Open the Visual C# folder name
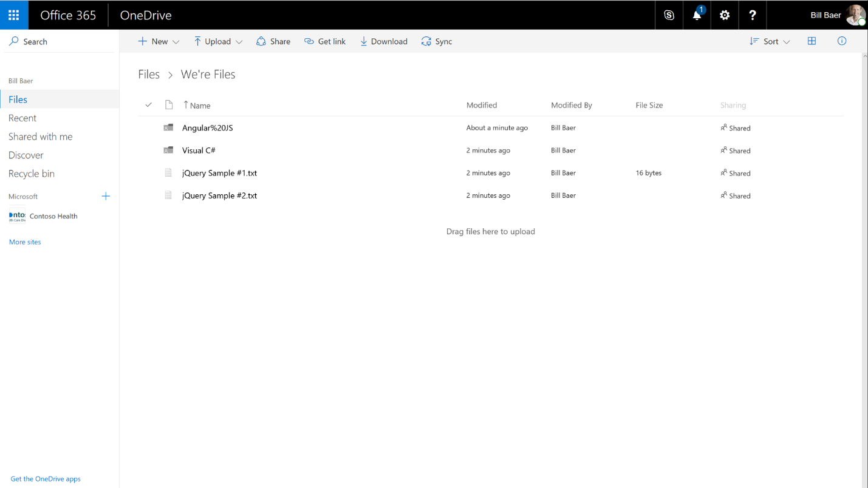This screenshot has width=868, height=488. (199, 150)
